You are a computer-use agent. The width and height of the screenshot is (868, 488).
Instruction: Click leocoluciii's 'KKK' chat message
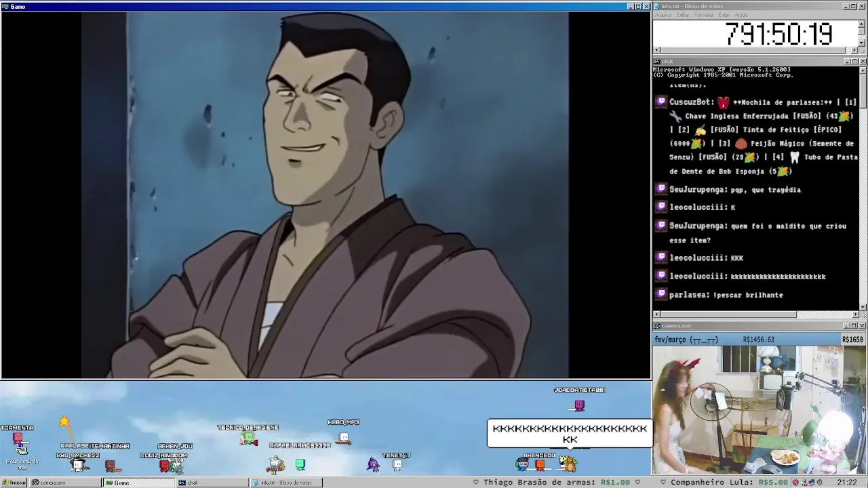736,258
